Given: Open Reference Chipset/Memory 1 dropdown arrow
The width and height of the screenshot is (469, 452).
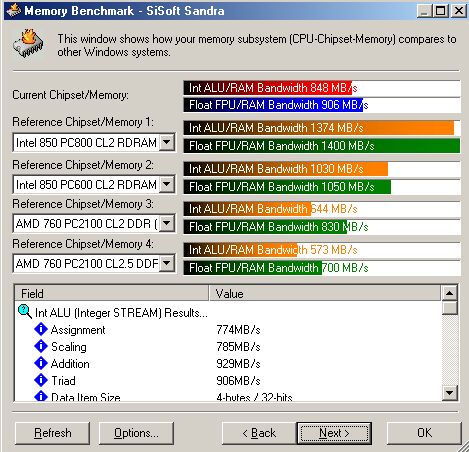Looking at the screenshot, I should [167, 143].
